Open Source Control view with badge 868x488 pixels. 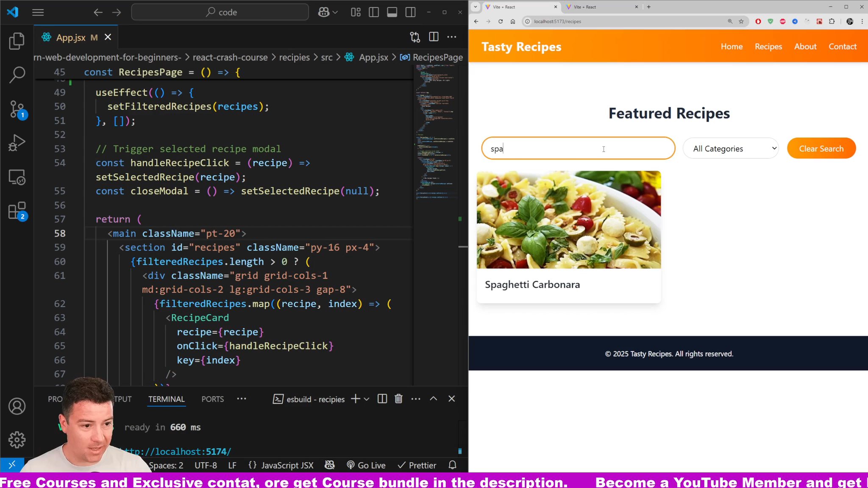[x=17, y=109]
